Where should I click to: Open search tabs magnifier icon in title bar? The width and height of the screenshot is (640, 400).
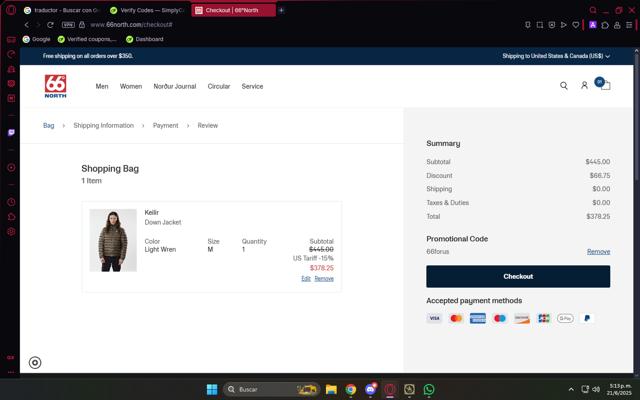click(x=593, y=10)
